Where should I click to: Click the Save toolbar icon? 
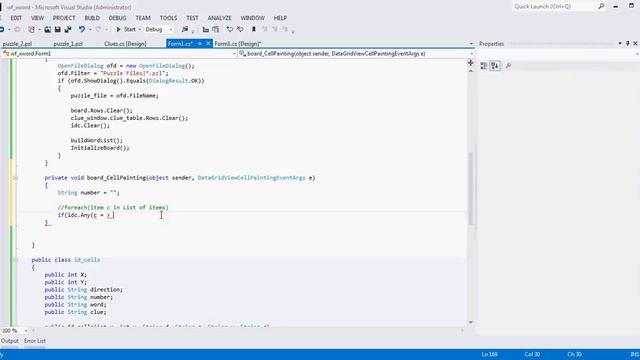[x=58, y=29]
